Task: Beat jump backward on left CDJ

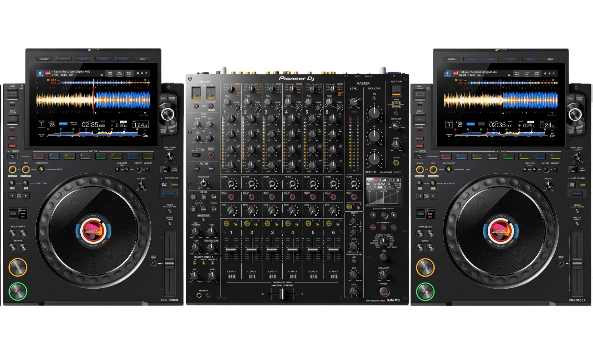Action: (x=12, y=196)
